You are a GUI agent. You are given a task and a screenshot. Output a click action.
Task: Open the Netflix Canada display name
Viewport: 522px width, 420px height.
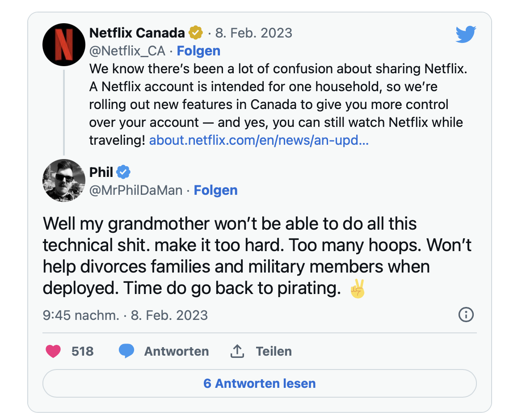pyautogui.click(x=137, y=33)
